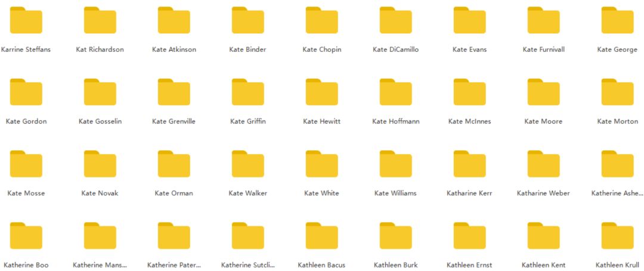This screenshot has width=644, height=271.
Task: Open the Kate White folder icon
Action: coord(321,164)
